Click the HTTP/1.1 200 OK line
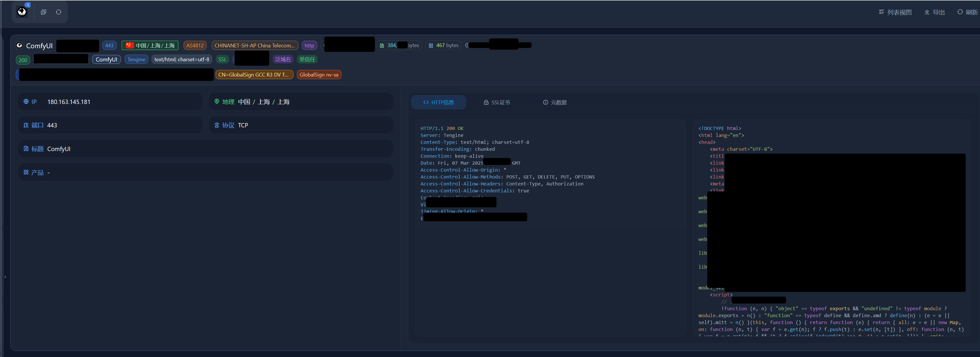The width and height of the screenshot is (980, 357). [442, 129]
